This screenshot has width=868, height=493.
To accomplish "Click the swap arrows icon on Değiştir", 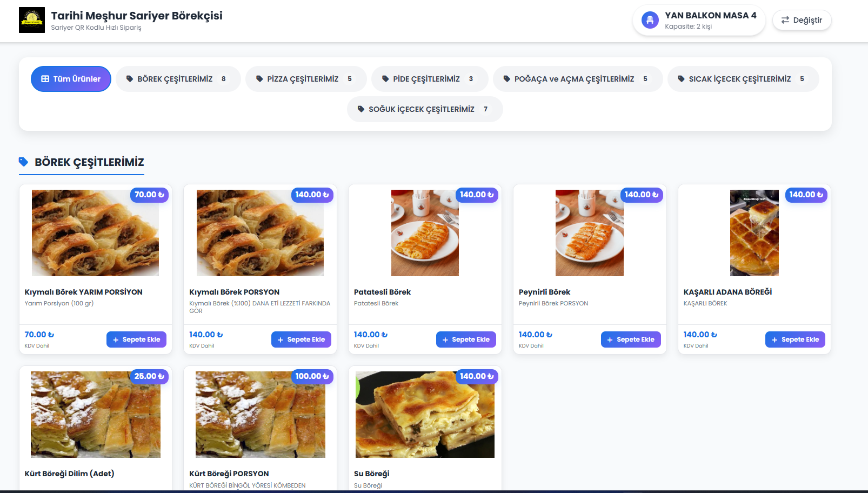I will point(785,20).
